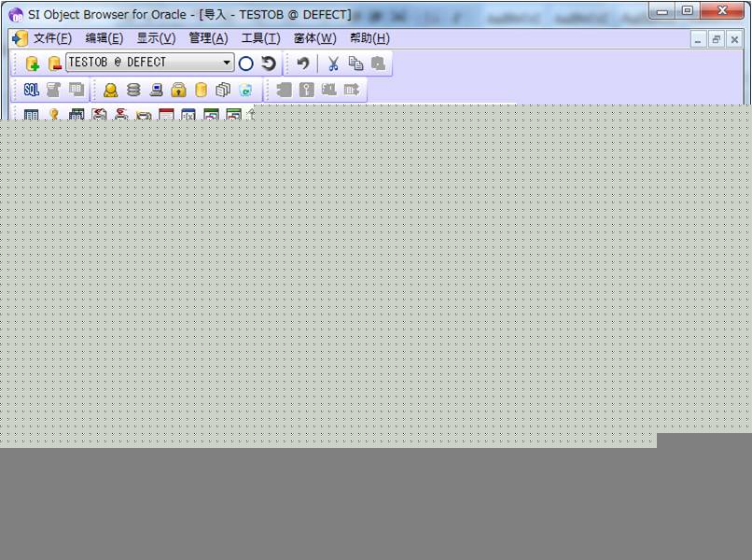Click the gray table data icon after script icon
Image resolution: width=752 pixels, height=560 pixels.
coord(77,90)
